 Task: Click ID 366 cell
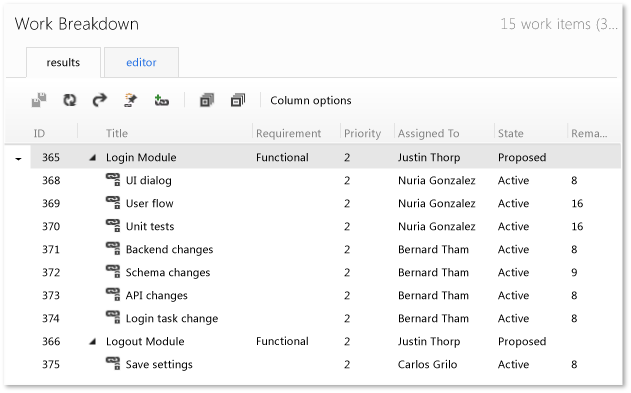51,342
